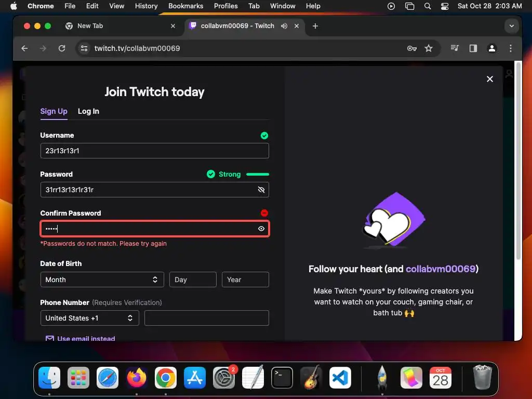Open a new tab with plus button
The image size is (532, 399).
[x=315, y=26]
